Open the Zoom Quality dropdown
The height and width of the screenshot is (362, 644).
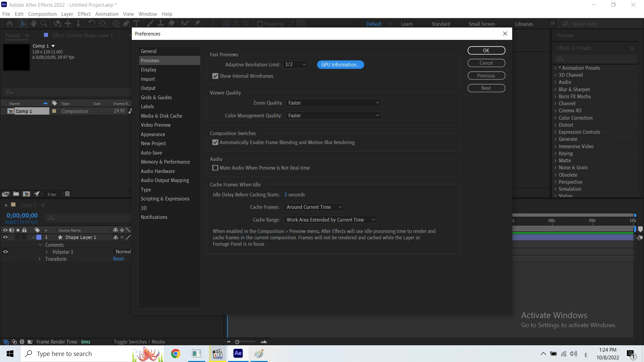333,103
